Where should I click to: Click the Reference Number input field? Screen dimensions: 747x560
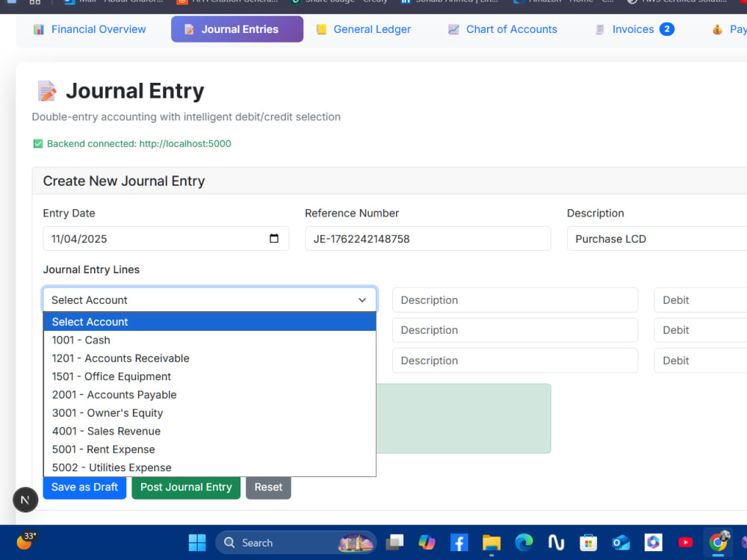428,239
